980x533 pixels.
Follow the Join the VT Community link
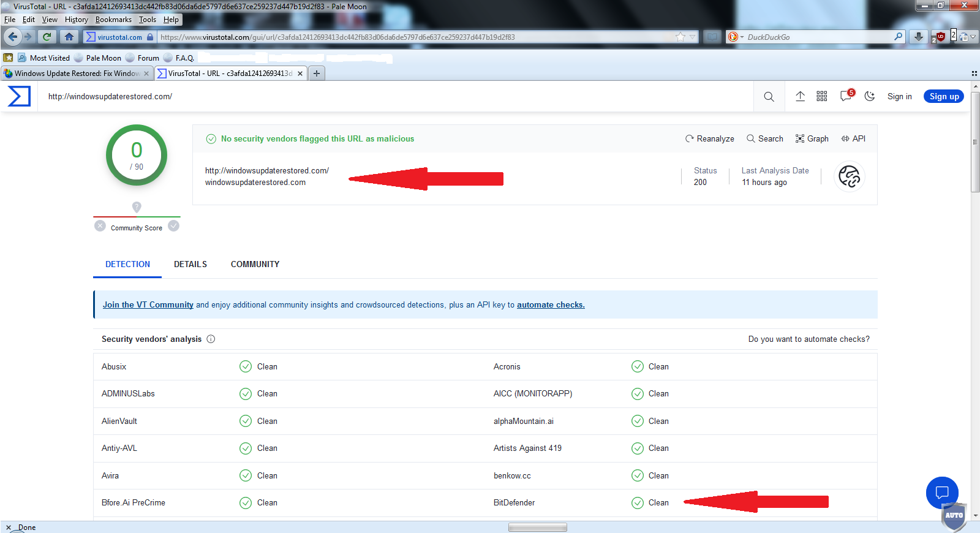coord(148,304)
